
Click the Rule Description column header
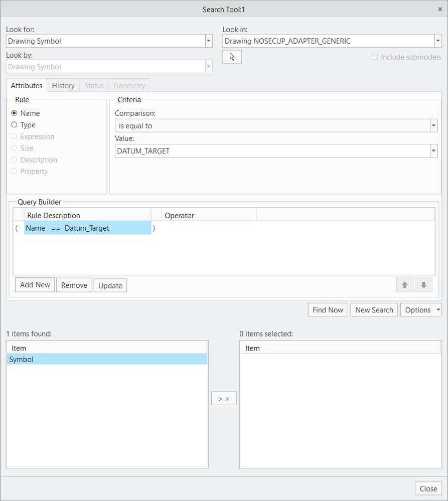coord(87,215)
